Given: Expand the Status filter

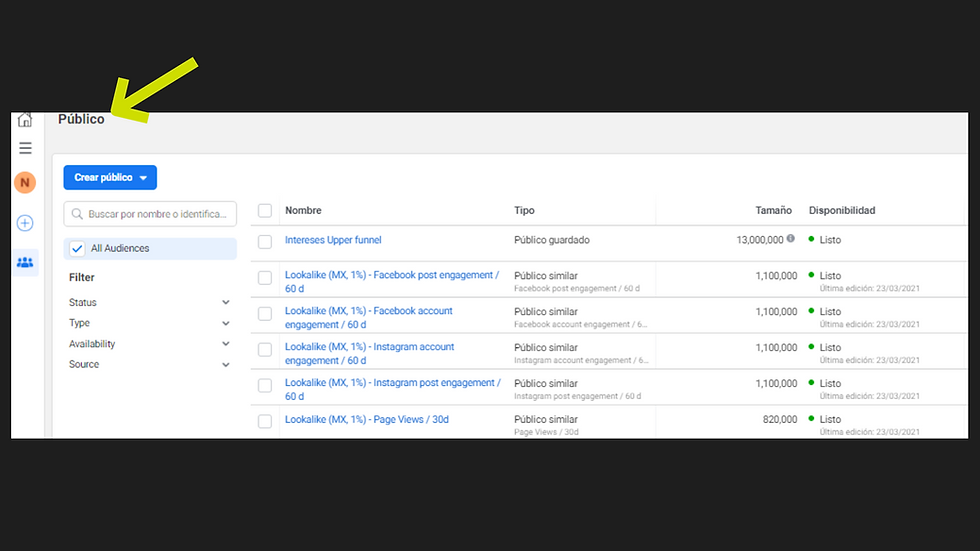Looking at the screenshot, I should click(226, 302).
